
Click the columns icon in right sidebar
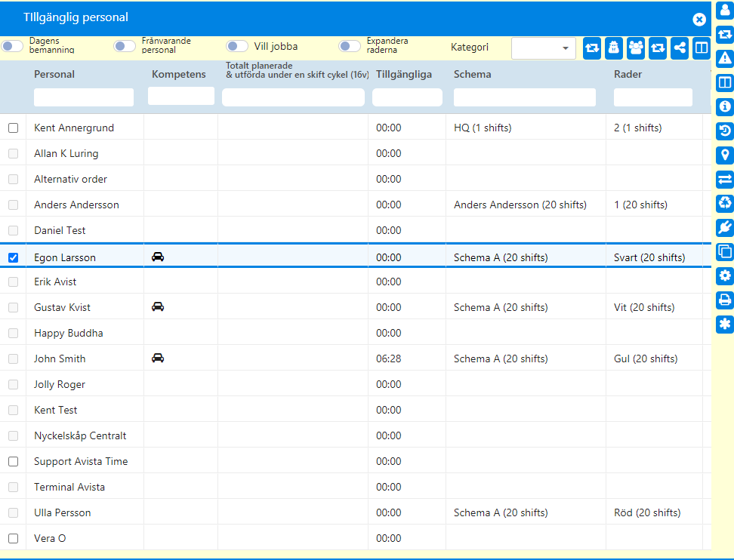725,83
